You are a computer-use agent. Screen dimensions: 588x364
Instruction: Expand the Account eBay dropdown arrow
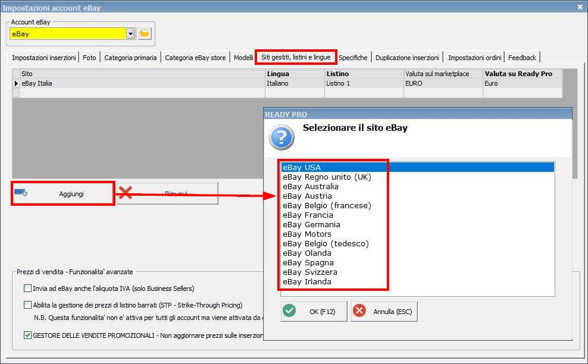pyautogui.click(x=130, y=34)
